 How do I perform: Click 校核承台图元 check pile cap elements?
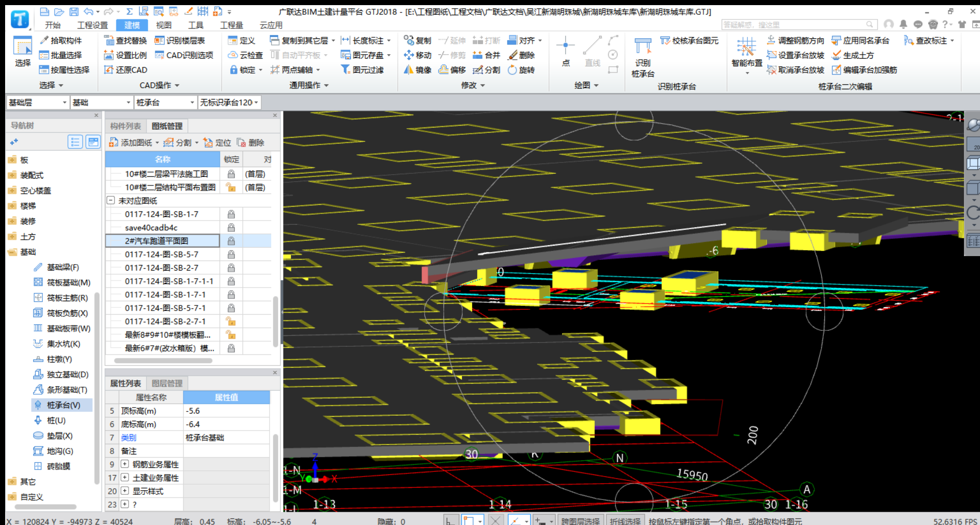click(689, 40)
